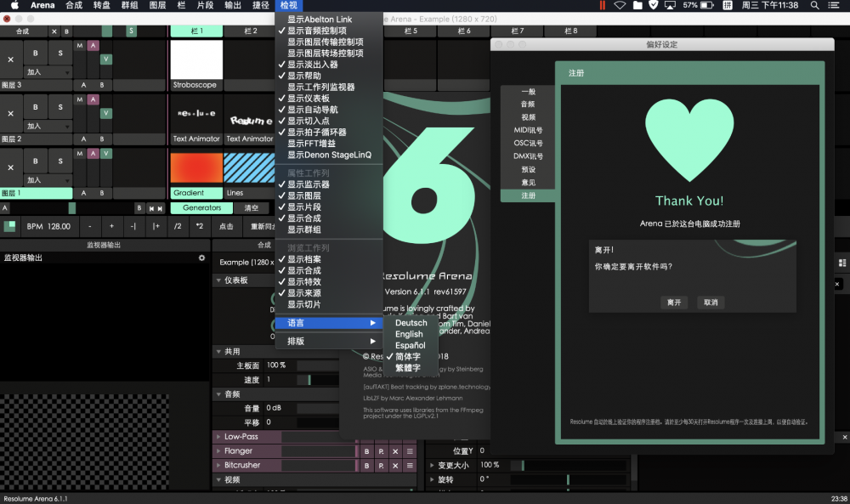850x504 pixels.
Task: Click the BPM 128.00 value field
Action: click(48, 226)
